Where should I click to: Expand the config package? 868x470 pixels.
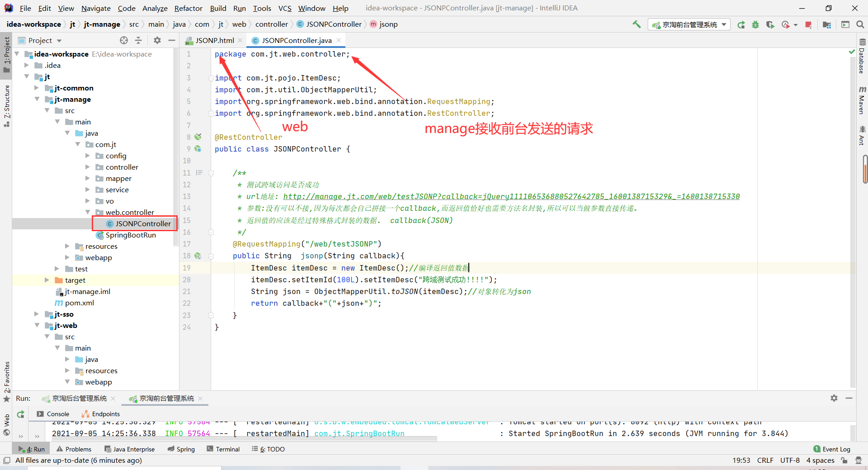pyautogui.click(x=88, y=156)
